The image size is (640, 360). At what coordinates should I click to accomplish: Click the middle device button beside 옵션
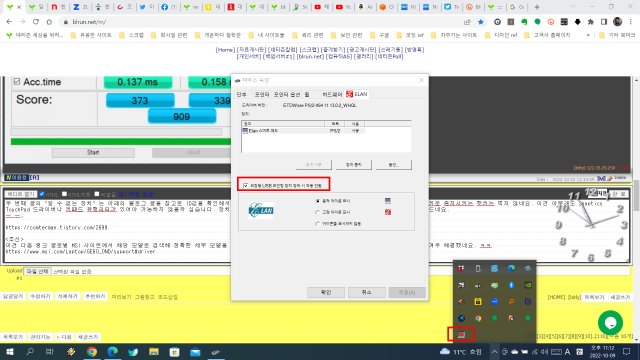353,165
